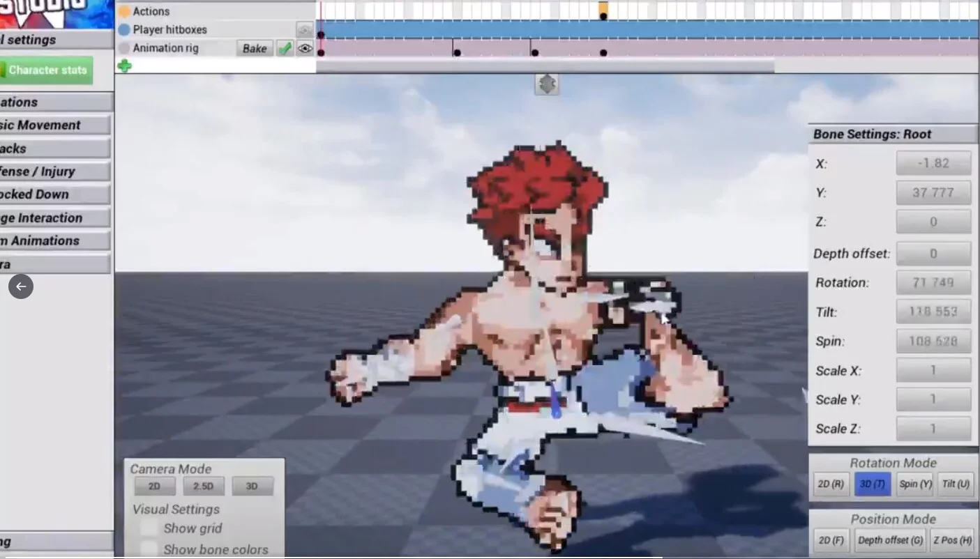Switch camera mode to 2D
The image size is (980, 559).
point(156,487)
